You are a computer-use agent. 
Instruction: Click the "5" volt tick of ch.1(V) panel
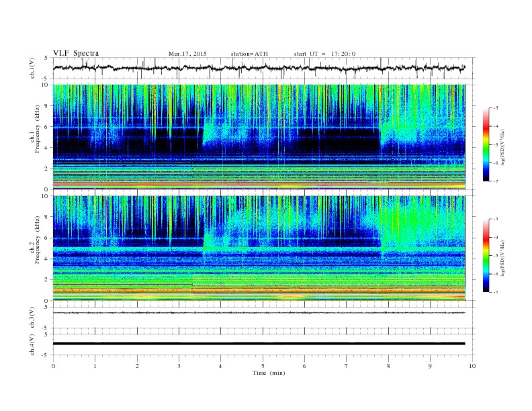46,58
